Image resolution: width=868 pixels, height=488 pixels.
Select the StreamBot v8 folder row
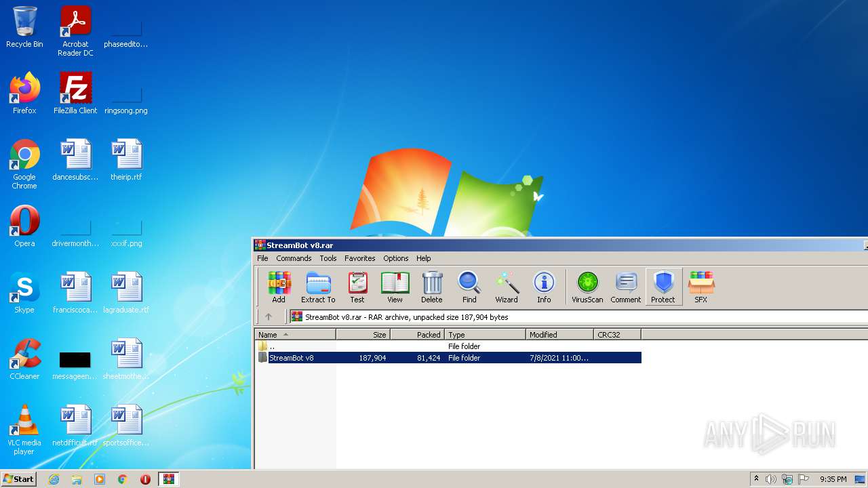(448, 357)
